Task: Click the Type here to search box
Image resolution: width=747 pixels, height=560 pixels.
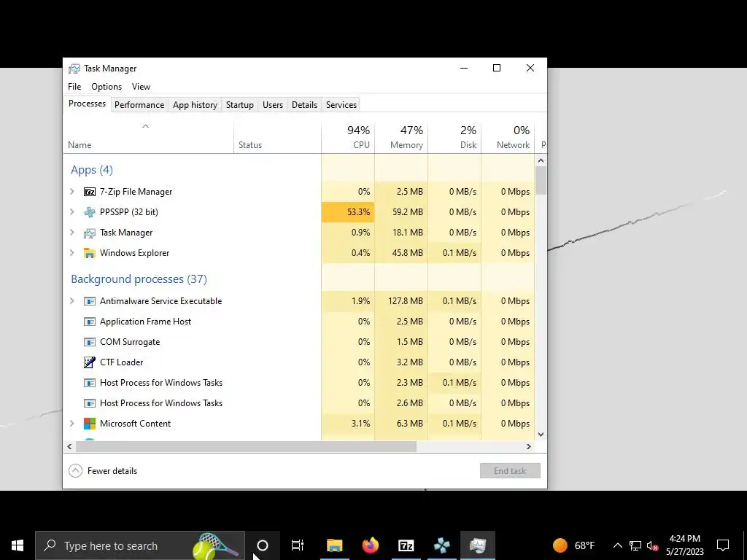Action: pyautogui.click(x=140, y=545)
